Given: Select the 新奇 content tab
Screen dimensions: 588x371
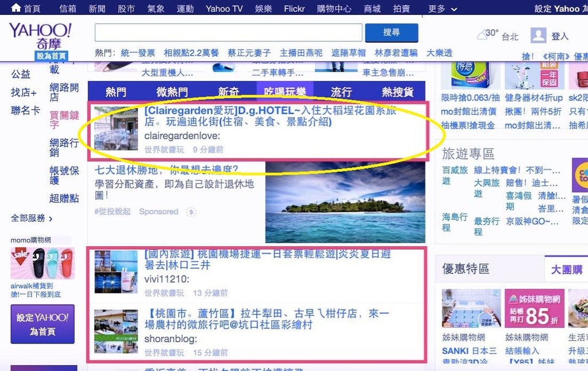Looking at the screenshot, I should coord(229,91).
